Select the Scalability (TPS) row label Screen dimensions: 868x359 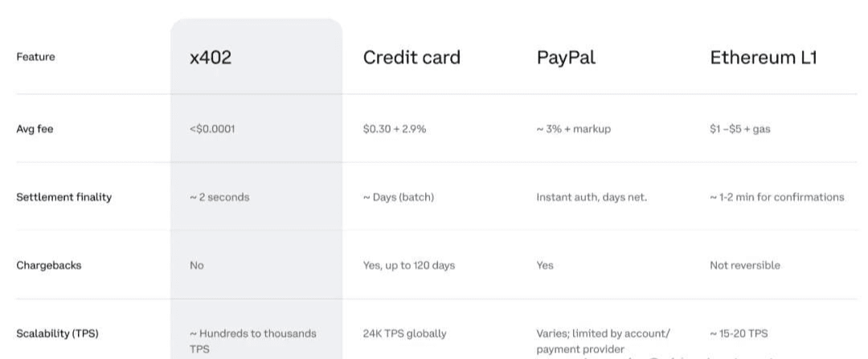57,333
